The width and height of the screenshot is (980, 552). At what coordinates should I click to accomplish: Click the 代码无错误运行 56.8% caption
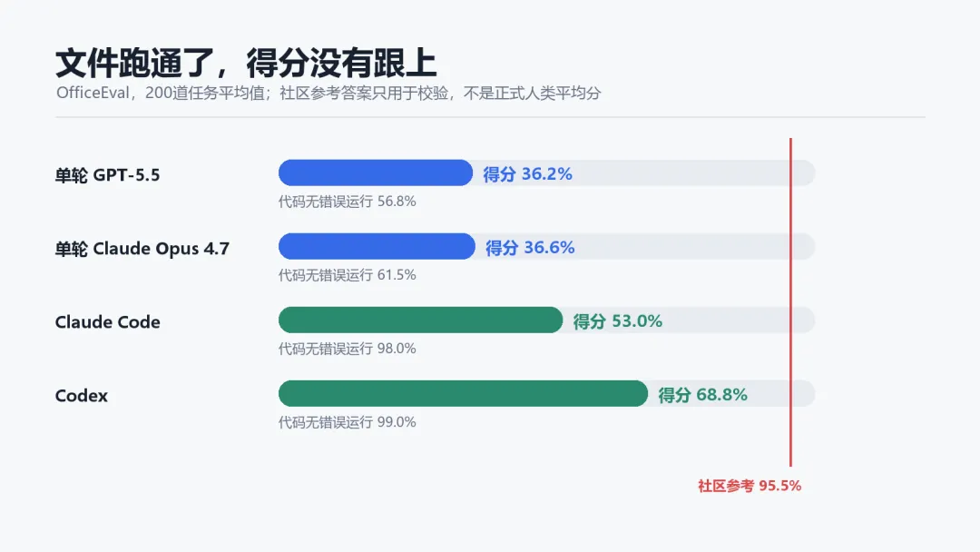coord(347,202)
